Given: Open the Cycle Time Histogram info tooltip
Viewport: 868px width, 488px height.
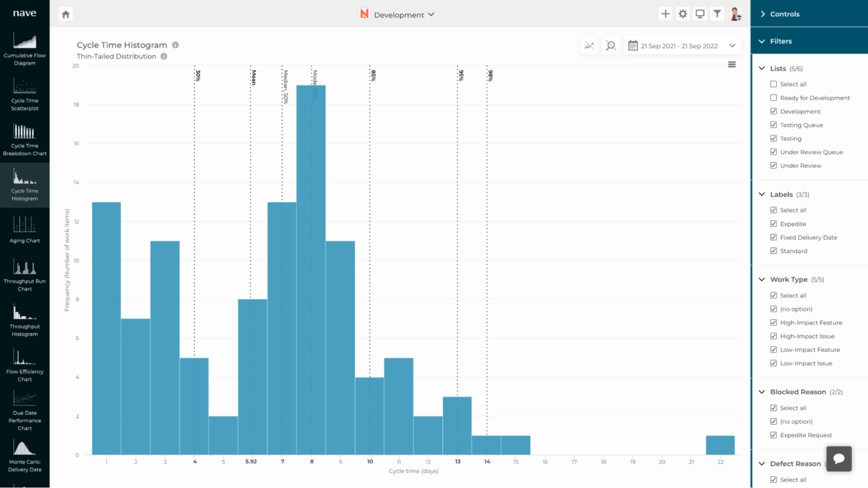Looking at the screenshot, I should tap(175, 45).
